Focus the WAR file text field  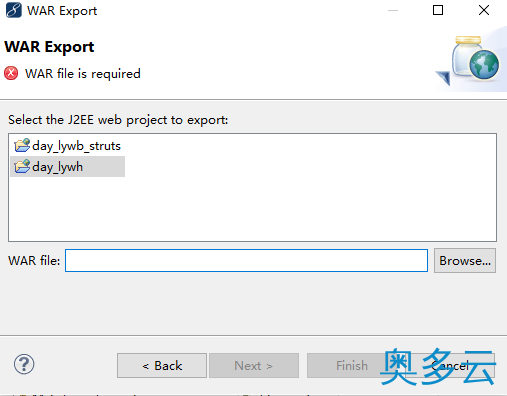click(246, 260)
